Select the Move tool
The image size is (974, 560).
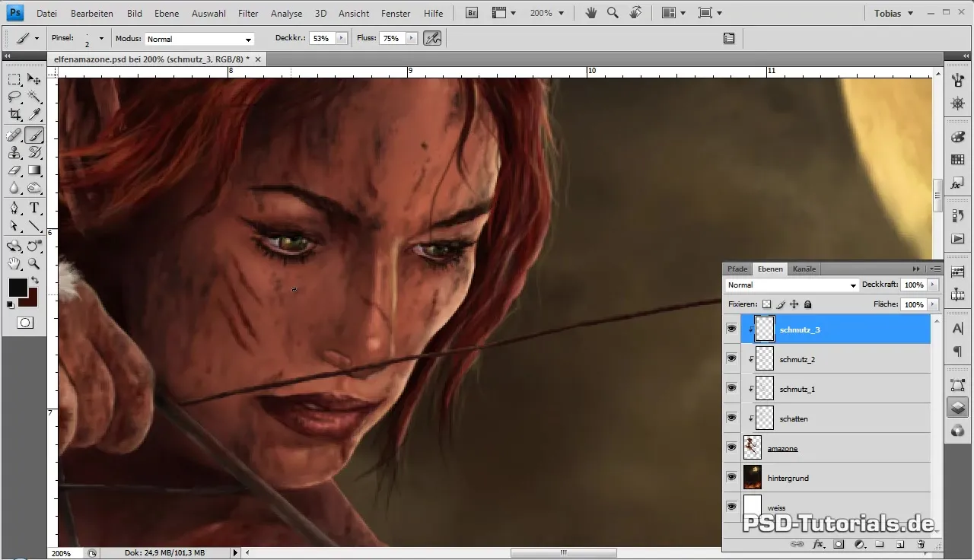(x=34, y=79)
